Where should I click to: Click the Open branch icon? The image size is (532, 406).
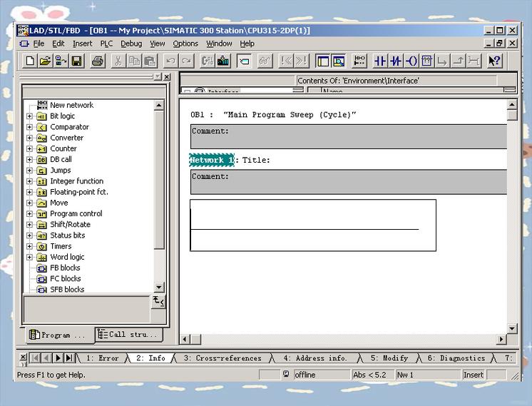(442, 61)
